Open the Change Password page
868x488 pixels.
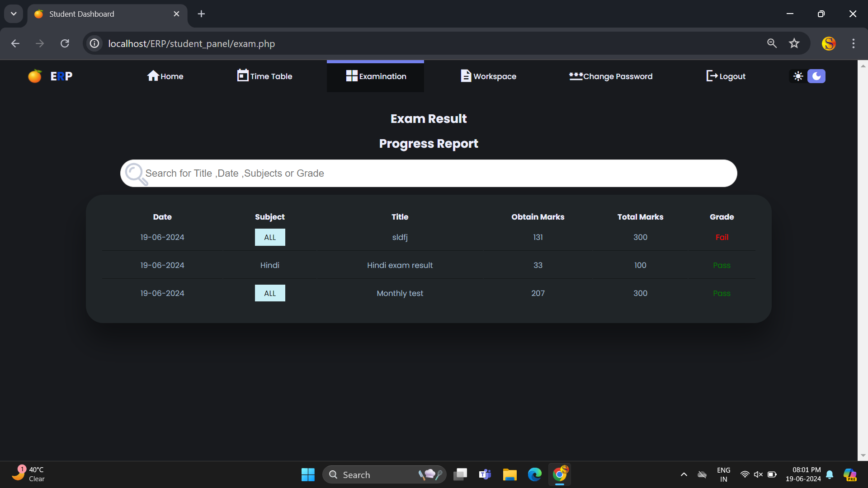[x=611, y=76]
